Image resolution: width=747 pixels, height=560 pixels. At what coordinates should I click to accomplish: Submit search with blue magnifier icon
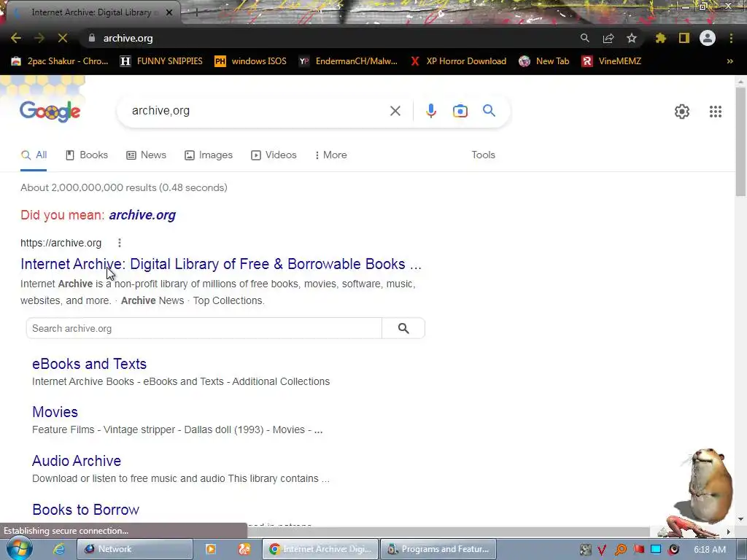point(489,111)
